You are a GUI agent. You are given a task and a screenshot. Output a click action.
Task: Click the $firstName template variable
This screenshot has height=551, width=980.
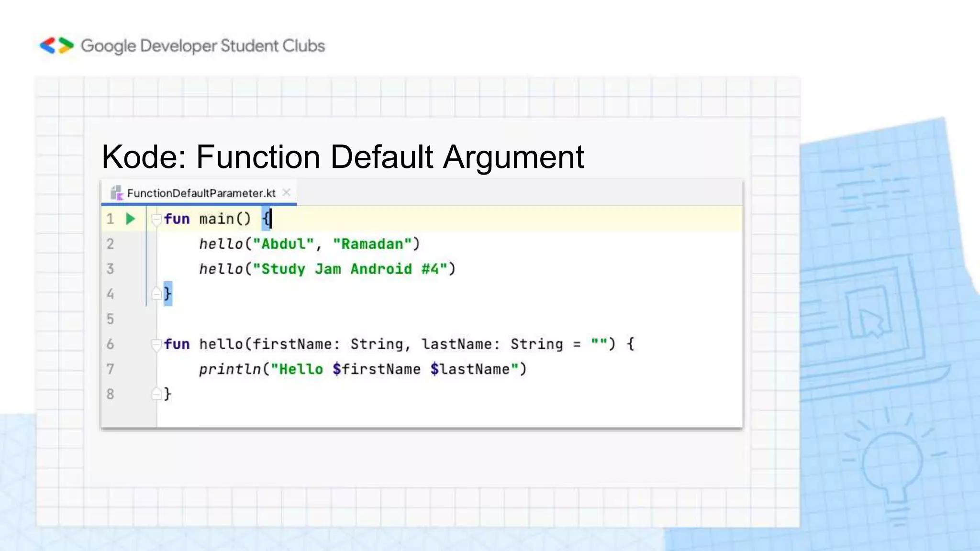[x=377, y=369]
